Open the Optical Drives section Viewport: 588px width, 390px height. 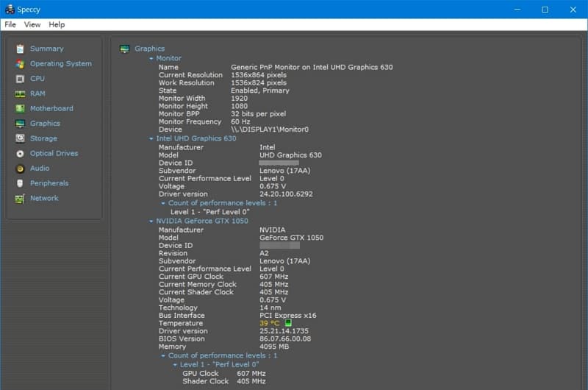pyautogui.click(x=54, y=154)
